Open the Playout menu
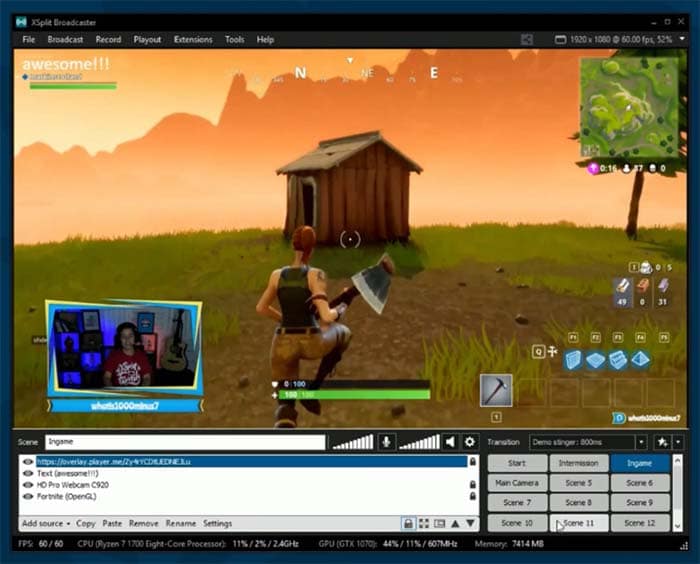 (x=147, y=40)
